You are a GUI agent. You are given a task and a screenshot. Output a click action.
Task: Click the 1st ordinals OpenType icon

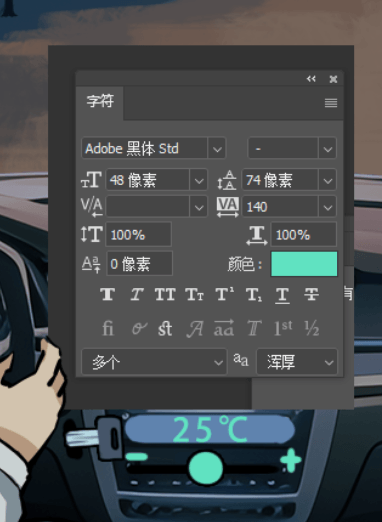coord(283,328)
